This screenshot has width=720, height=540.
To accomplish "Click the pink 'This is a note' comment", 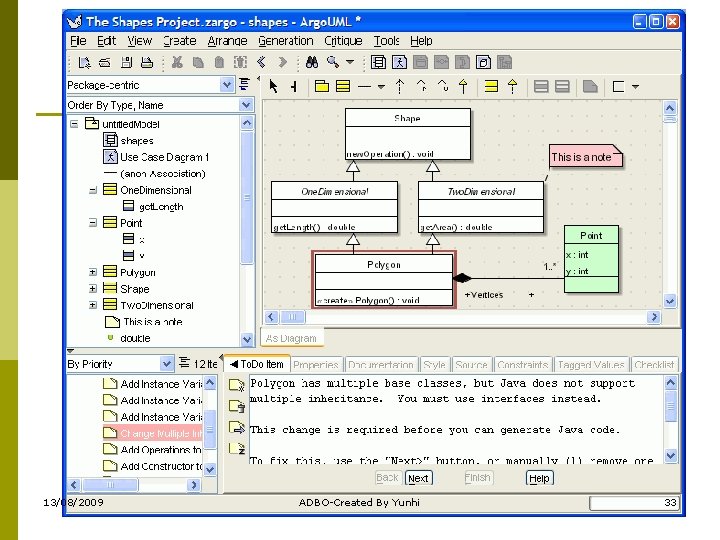I will tap(585, 157).
